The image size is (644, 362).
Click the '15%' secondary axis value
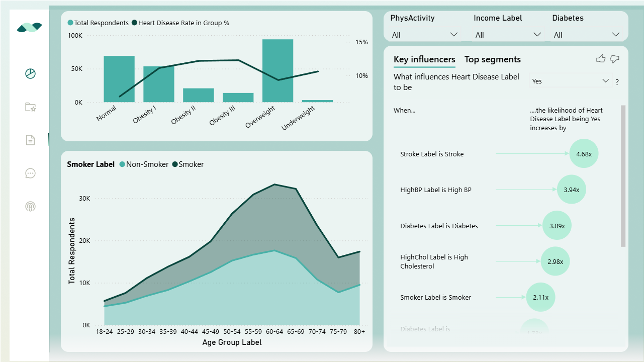click(x=361, y=42)
